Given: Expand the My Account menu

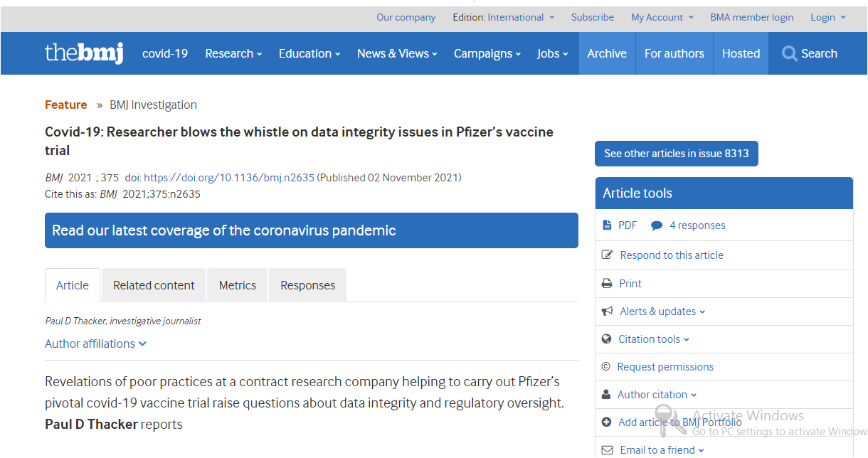Looking at the screenshot, I should click(662, 17).
